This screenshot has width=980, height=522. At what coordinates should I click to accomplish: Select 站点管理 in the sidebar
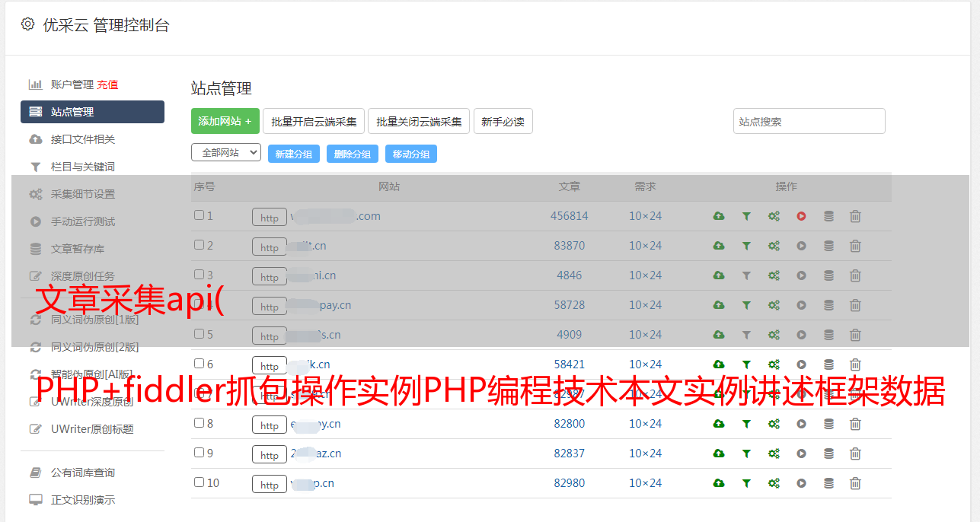point(92,112)
